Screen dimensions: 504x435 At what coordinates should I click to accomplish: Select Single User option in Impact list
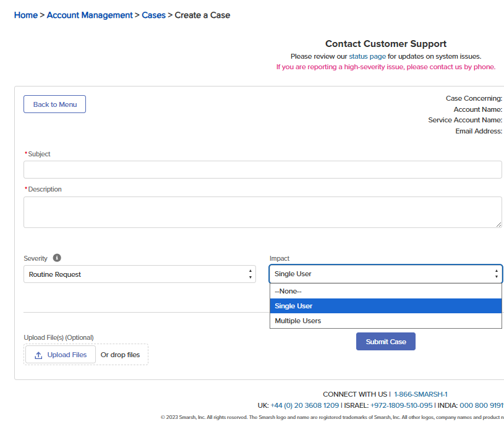[x=386, y=306]
